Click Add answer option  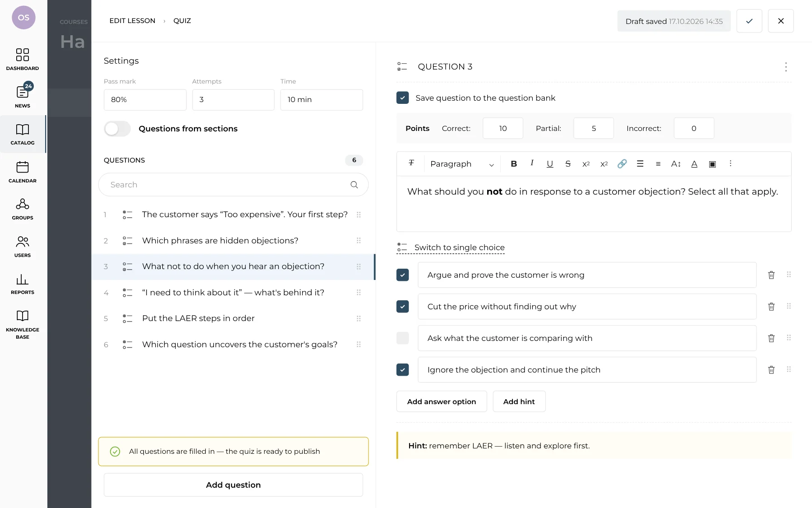click(x=442, y=401)
